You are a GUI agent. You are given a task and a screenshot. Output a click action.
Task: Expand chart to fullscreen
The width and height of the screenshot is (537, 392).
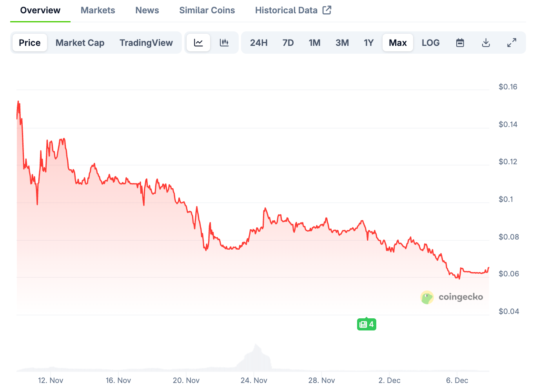(x=512, y=43)
